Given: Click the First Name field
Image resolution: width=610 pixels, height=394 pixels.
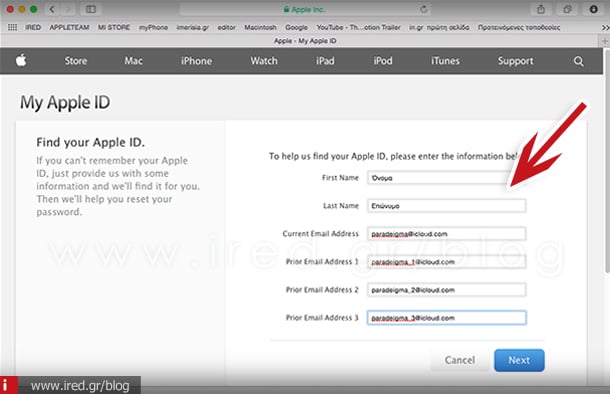Looking at the screenshot, I should click(x=446, y=178).
